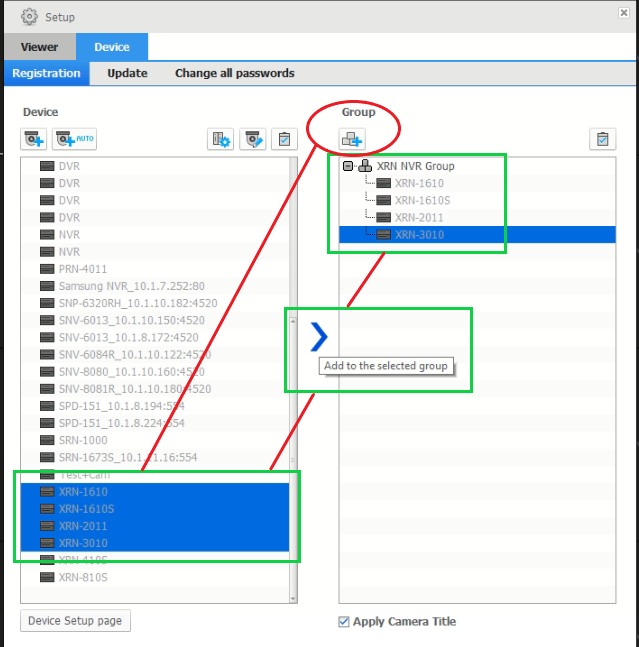Open the Update sub-tab

[127, 73]
